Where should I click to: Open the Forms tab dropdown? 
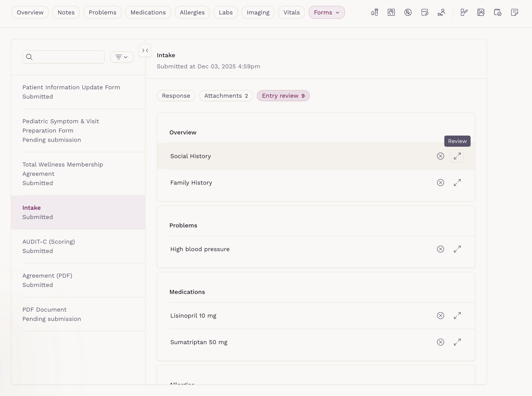(x=327, y=12)
